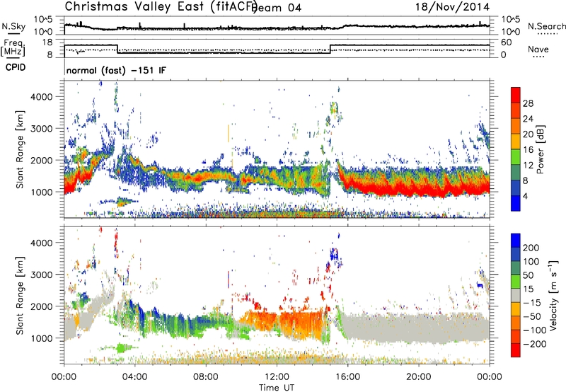Select the 3000 tick on the power panel
This screenshot has width=566, height=392.
(x=42, y=129)
